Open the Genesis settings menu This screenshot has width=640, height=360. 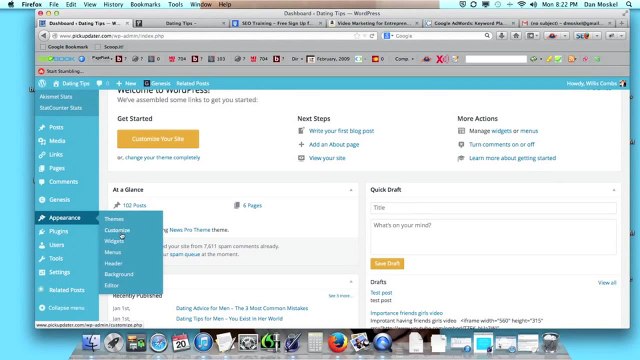[x=59, y=200]
